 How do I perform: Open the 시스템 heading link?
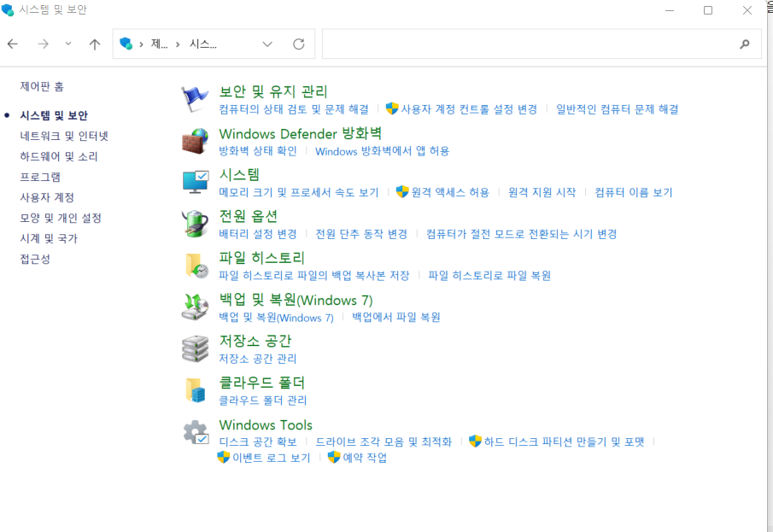[x=239, y=174]
